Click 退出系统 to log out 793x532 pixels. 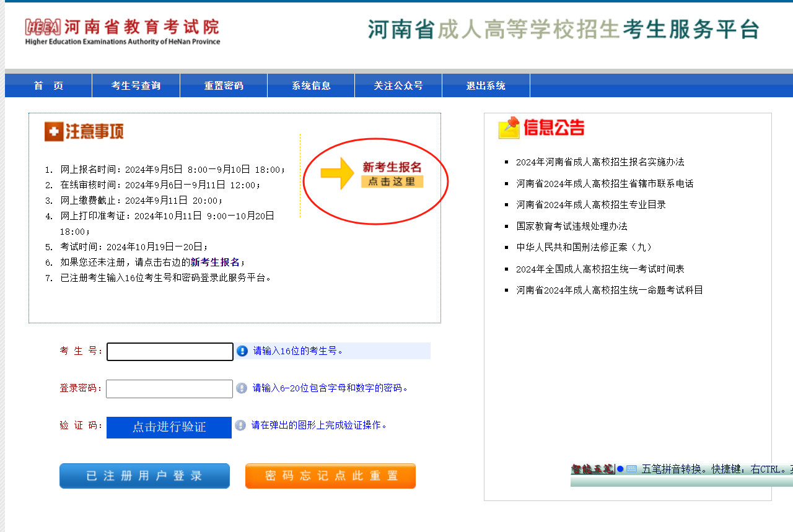486,86
